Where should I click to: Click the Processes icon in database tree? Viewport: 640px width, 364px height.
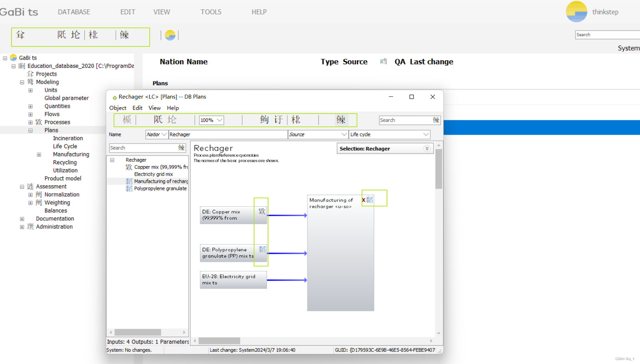point(39,122)
